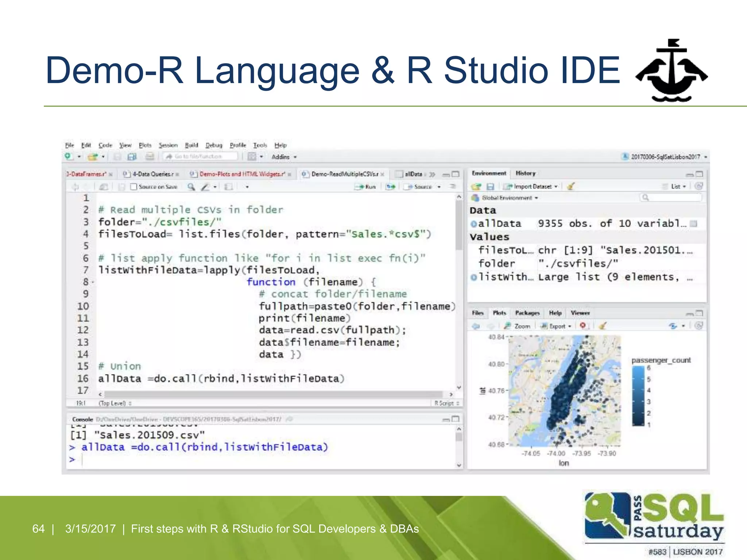Close the Demo-ReadMultipleCSVs.r tab
747x560 pixels.
(x=382, y=174)
